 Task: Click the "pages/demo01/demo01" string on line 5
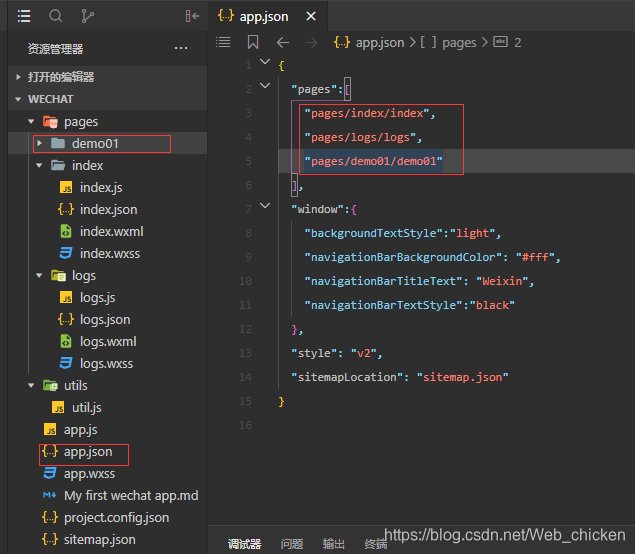pyautogui.click(x=373, y=161)
